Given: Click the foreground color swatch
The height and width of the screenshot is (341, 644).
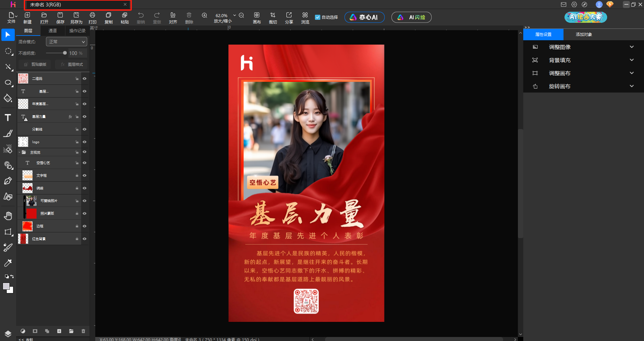Looking at the screenshot, I should (7, 286).
